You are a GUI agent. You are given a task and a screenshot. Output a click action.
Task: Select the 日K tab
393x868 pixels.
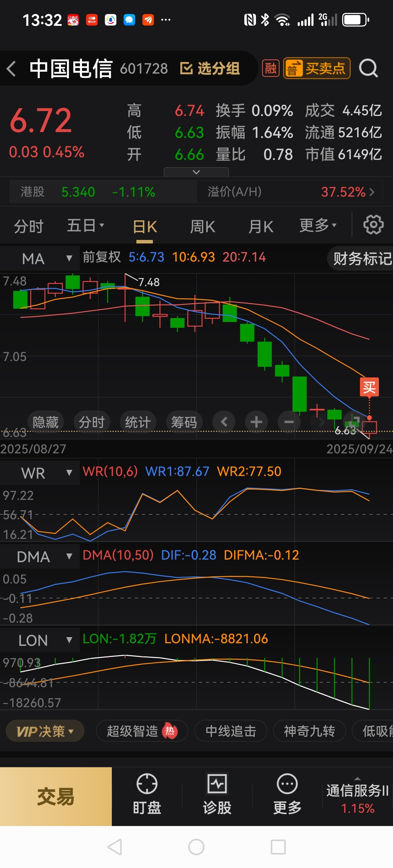click(144, 226)
